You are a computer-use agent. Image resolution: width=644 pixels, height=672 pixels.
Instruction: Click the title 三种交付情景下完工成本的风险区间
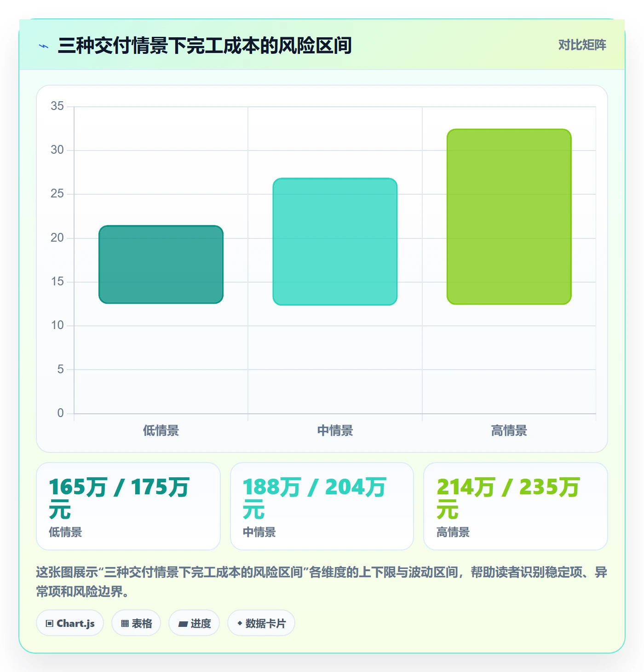click(205, 46)
